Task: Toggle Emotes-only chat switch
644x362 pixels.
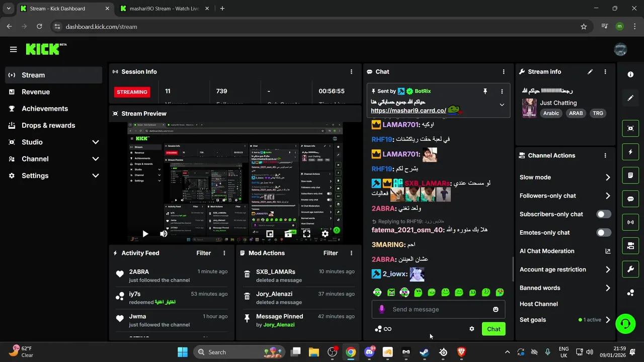Action: tap(604, 232)
